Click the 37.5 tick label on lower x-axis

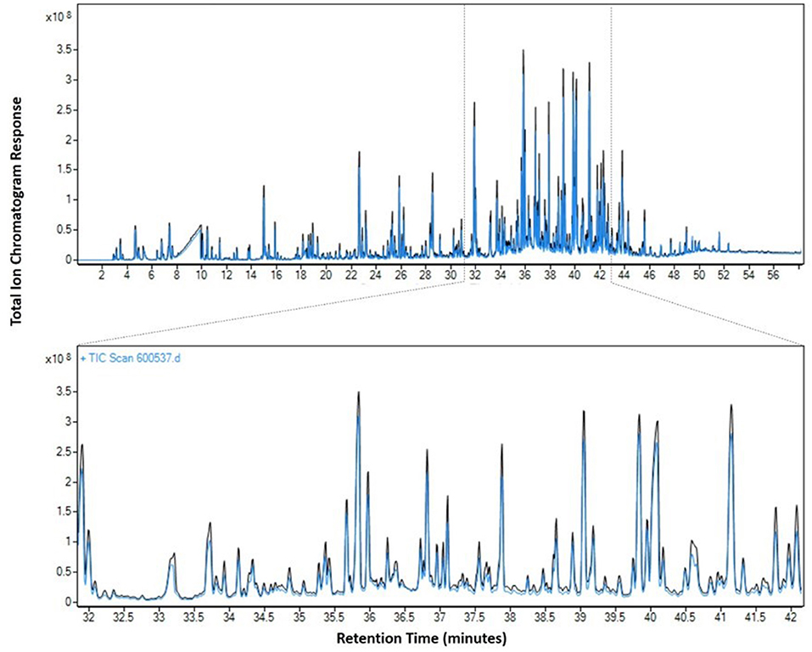[x=474, y=617]
